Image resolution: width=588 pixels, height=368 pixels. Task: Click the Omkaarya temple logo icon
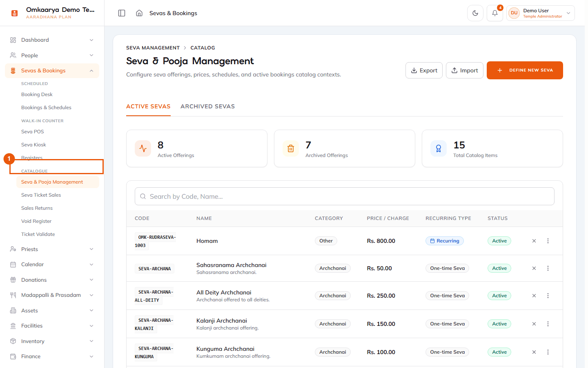pos(15,13)
